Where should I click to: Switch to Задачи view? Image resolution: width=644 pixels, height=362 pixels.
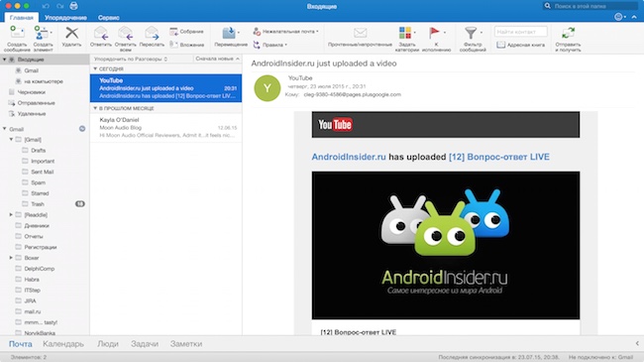(x=145, y=344)
